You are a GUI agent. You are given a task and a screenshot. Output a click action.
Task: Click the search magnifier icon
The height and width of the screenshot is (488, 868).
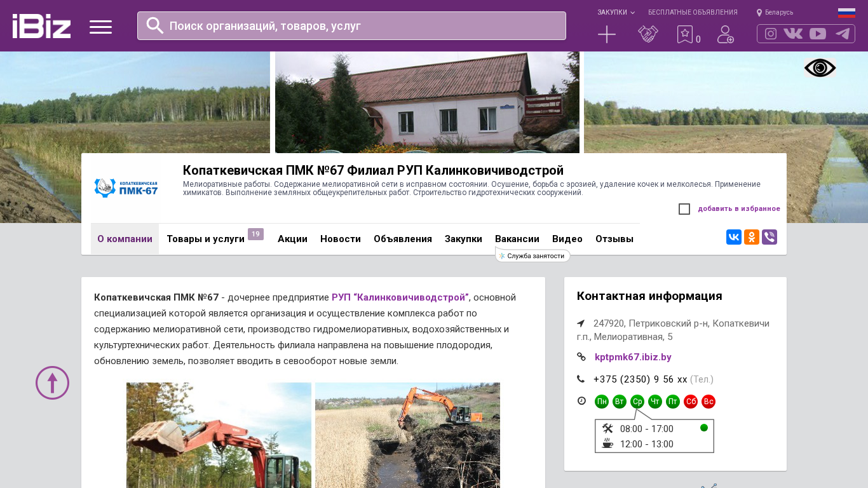155,25
